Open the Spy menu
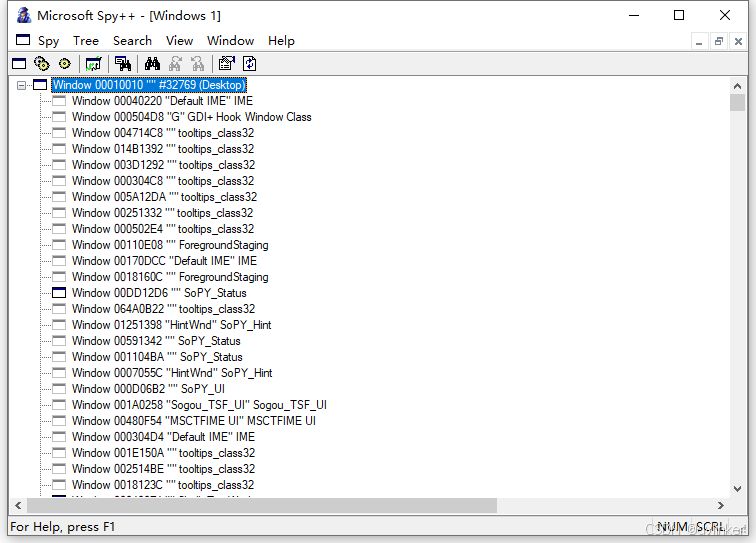The width and height of the screenshot is (756, 543). (x=48, y=41)
